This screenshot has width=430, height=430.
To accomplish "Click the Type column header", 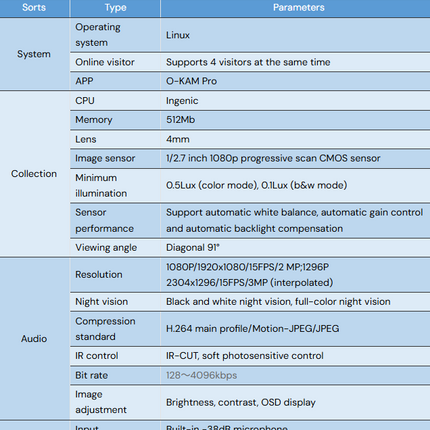I will [115, 8].
